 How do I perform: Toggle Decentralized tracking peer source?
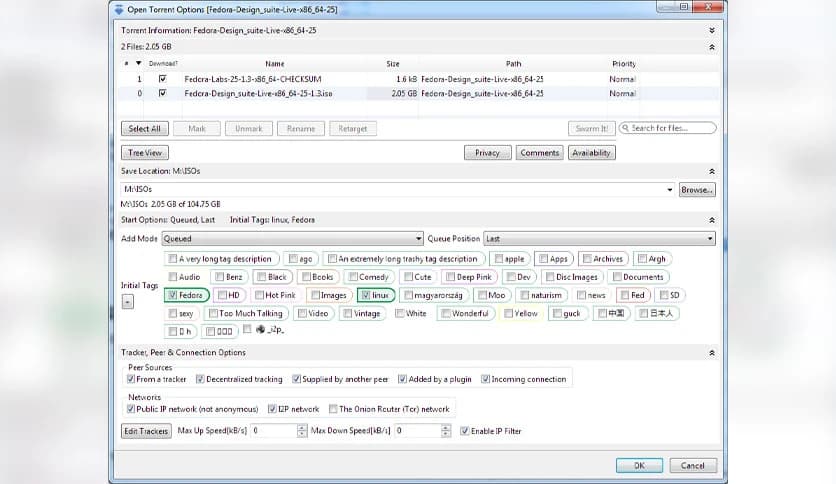coord(200,379)
